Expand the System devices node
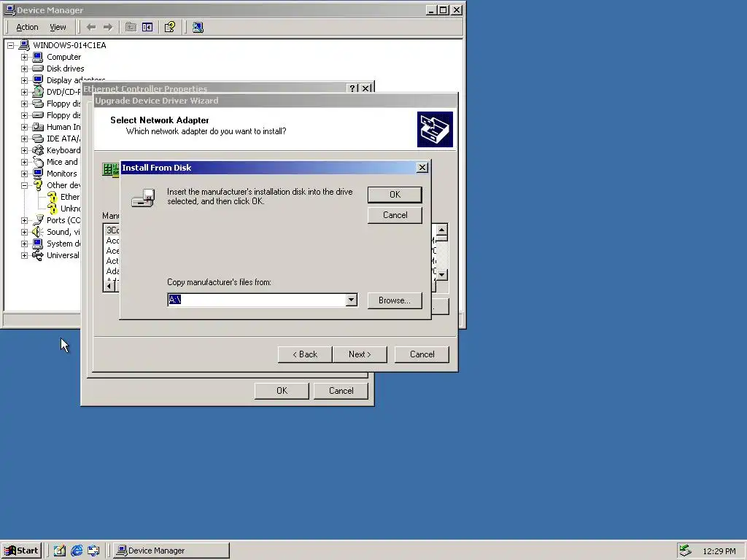 [24, 244]
